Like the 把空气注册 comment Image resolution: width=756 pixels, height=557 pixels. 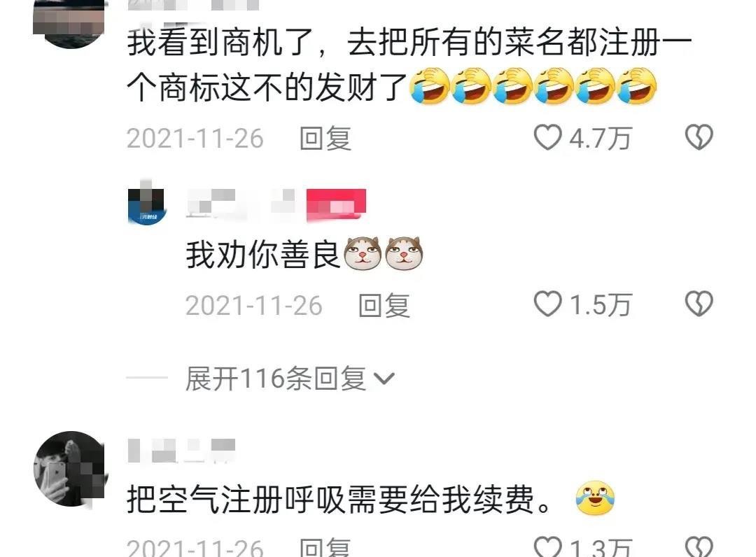click(x=547, y=547)
